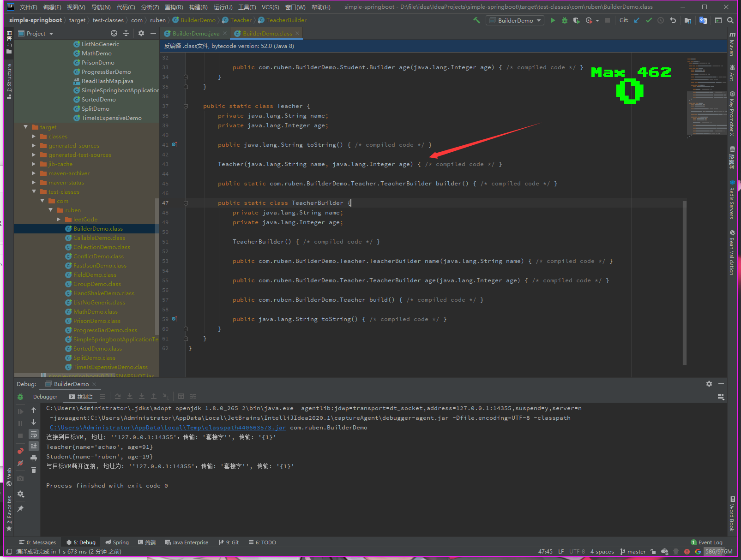Toggle mute breakpoints in debug panel

(x=20, y=463)
